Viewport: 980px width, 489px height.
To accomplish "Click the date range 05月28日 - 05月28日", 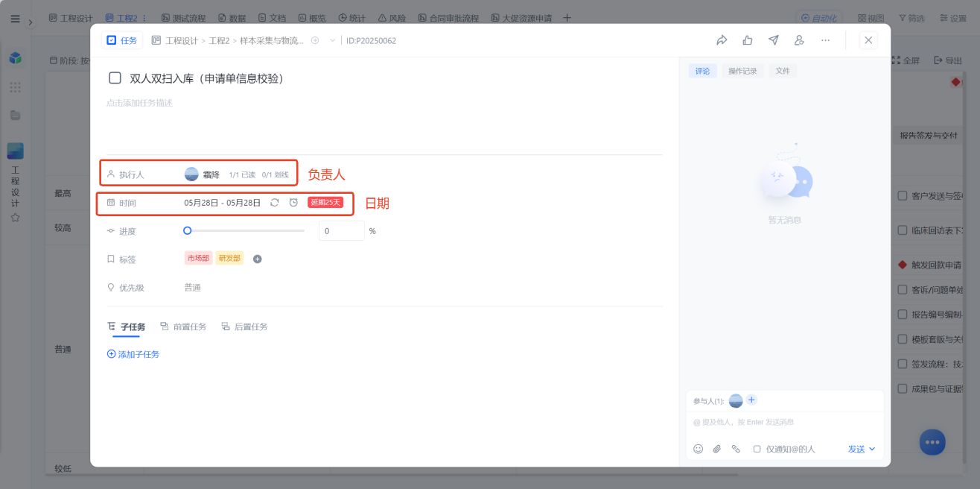I will [223, 202].
